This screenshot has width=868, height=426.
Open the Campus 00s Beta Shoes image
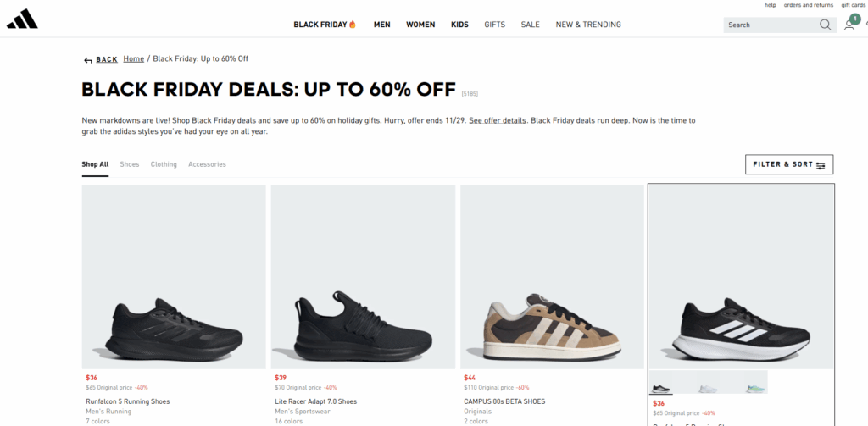tap(552, 276)
